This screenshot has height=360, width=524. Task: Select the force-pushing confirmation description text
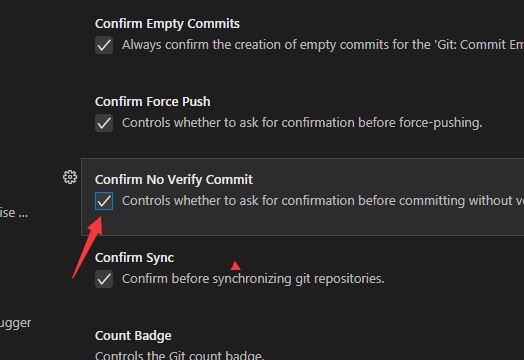pyautogui.click(x=302, y=123)
